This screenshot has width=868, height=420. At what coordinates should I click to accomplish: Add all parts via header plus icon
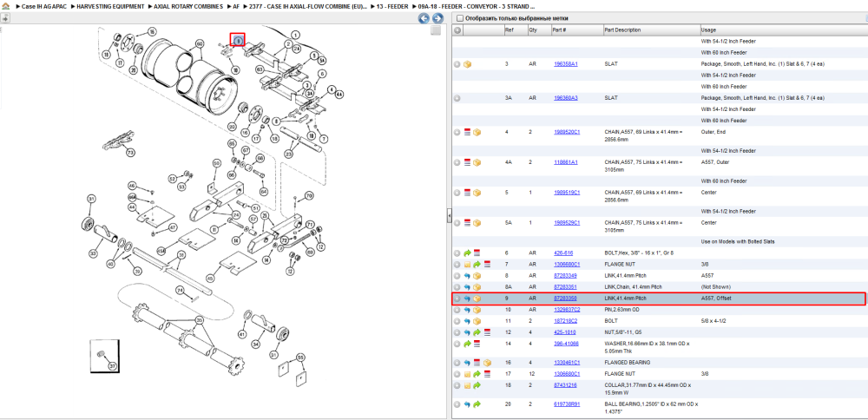click(x=457, y=30)
